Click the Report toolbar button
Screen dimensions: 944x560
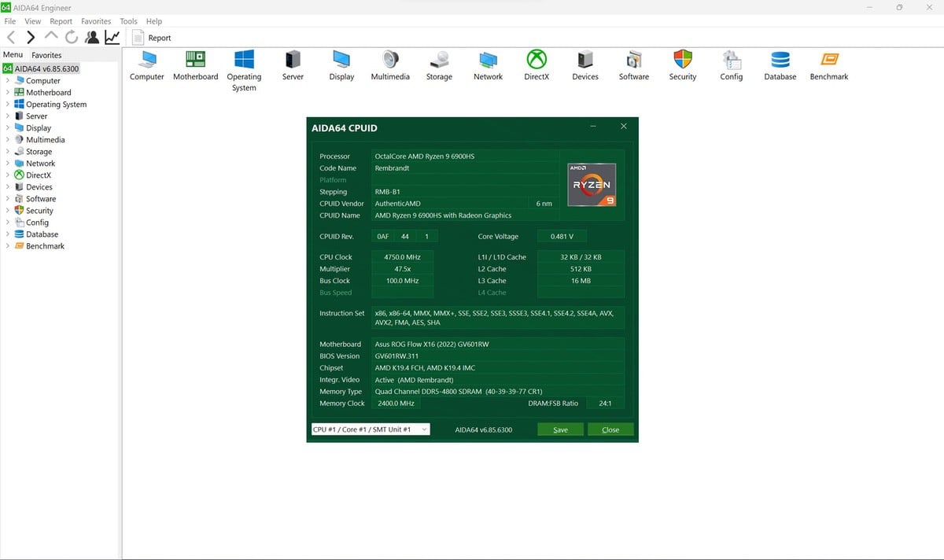coord(152,38)
